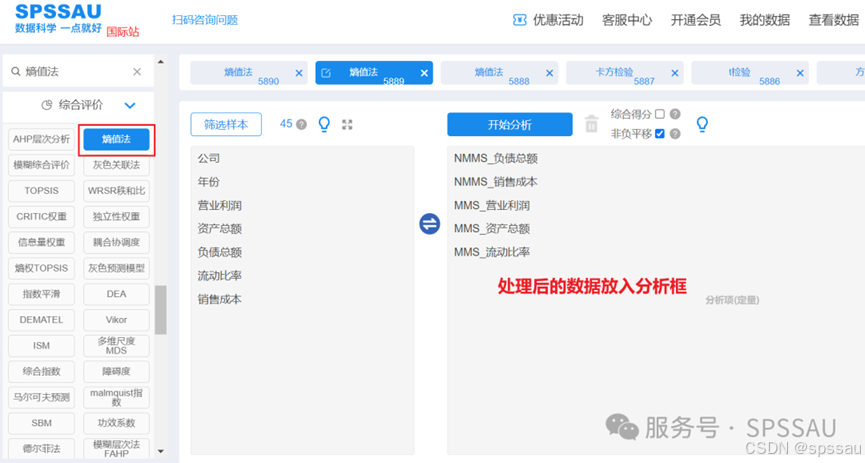Image resolution: width=865 pixels, height=463 pixels.
Task: Click sidebar scrollbar down arrow
Action: (161, 451)
